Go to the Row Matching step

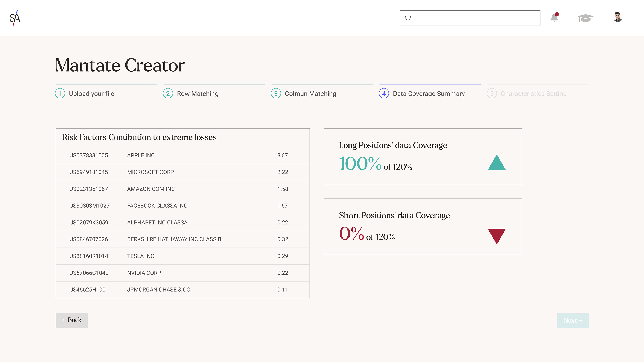click(198, 94)
